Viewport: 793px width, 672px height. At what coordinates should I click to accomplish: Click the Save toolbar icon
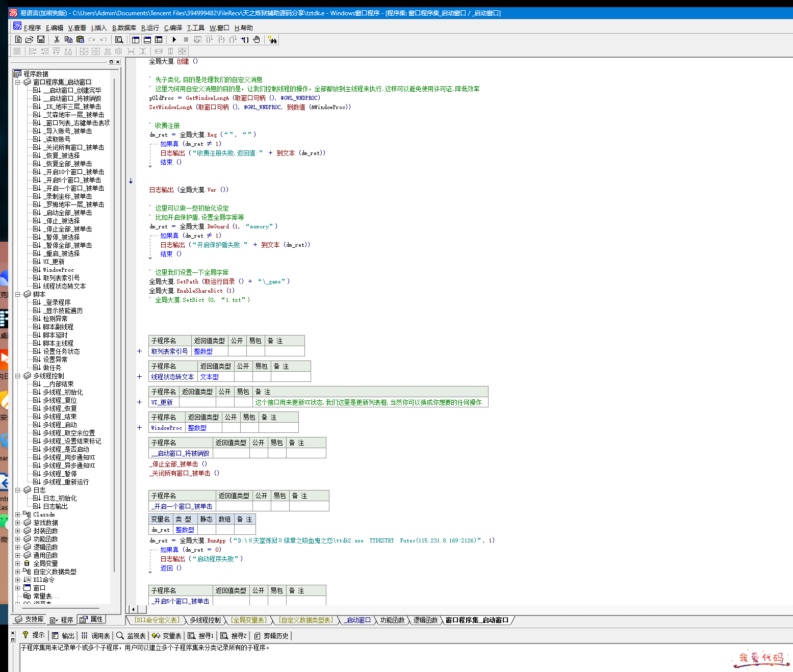(41, 40)
